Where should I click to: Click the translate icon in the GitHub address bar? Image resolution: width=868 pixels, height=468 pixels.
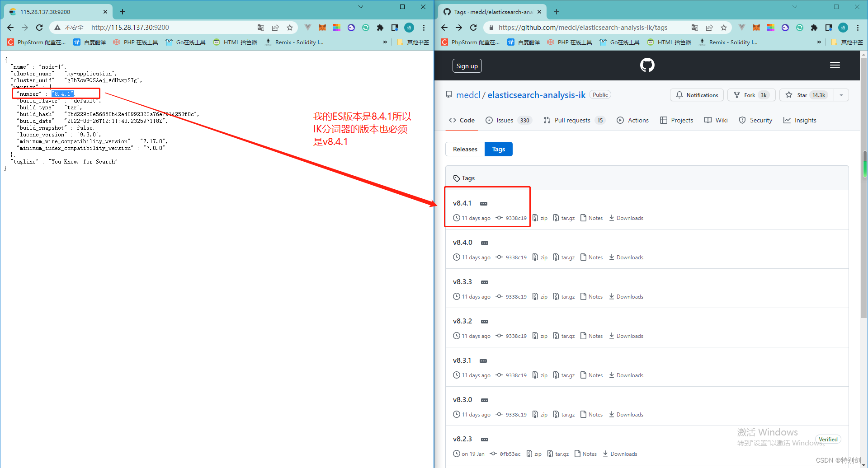click(x=695, y=28)
